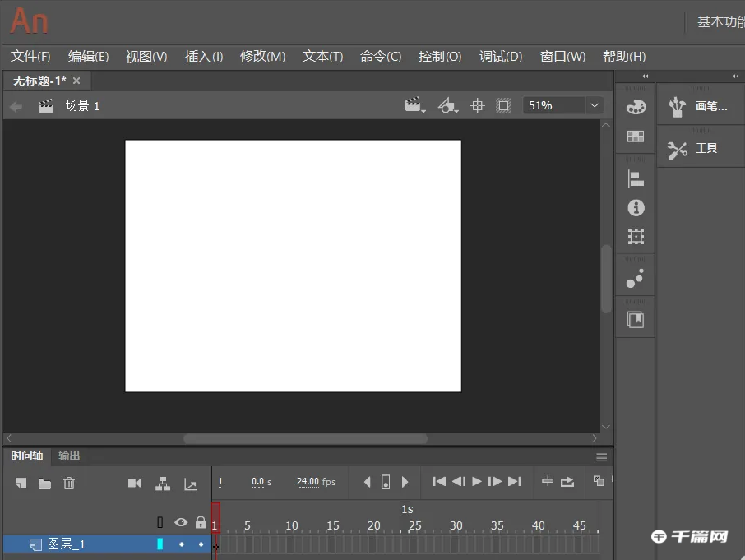Screen dimensions: 745x560
Task: Delete the selected layer with the trash icon
Action: pos(69,484)
